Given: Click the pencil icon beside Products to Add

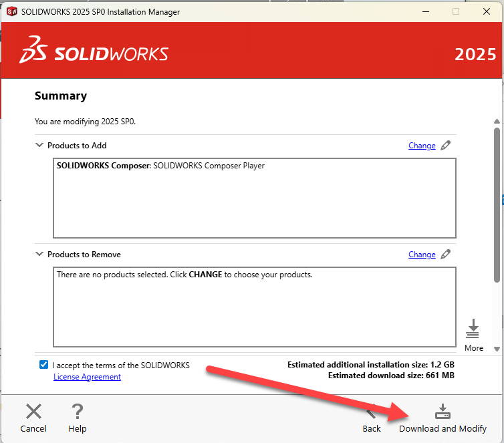Looking at the screenshot, I should coord(445,146).
